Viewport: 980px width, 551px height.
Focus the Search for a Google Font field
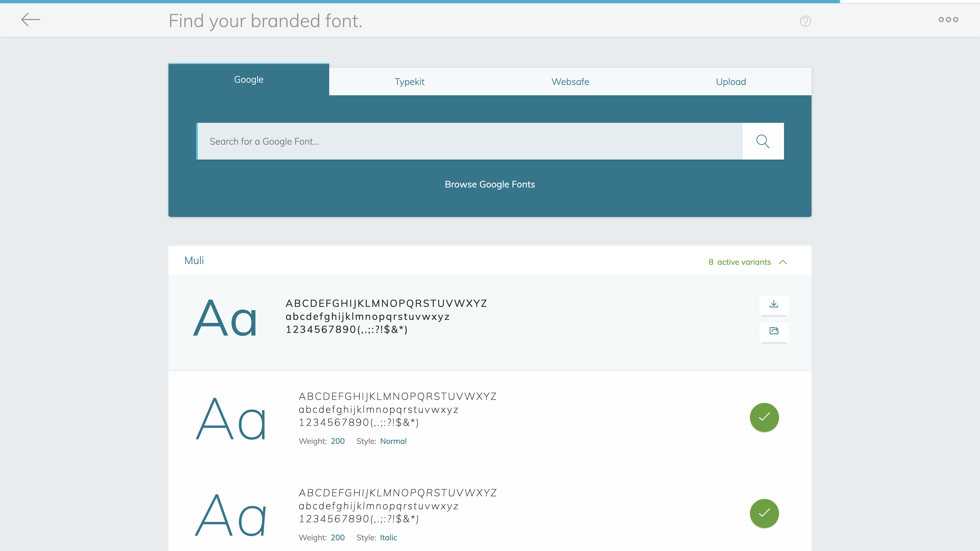point(470,141)
